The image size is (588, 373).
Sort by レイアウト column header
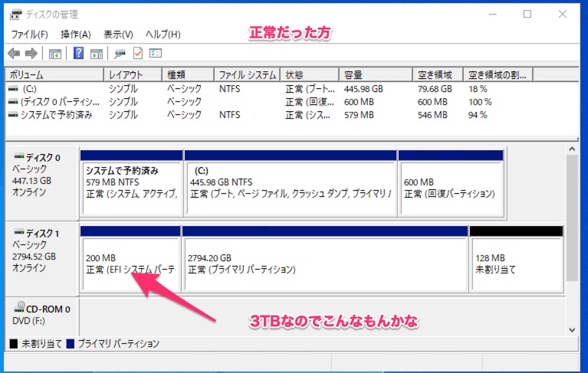coord(133,75)
